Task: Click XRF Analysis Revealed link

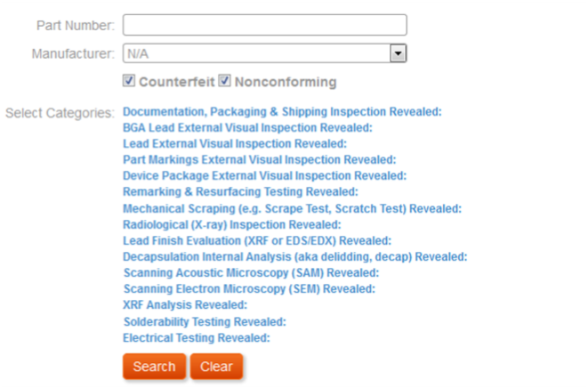Action: 185,305
